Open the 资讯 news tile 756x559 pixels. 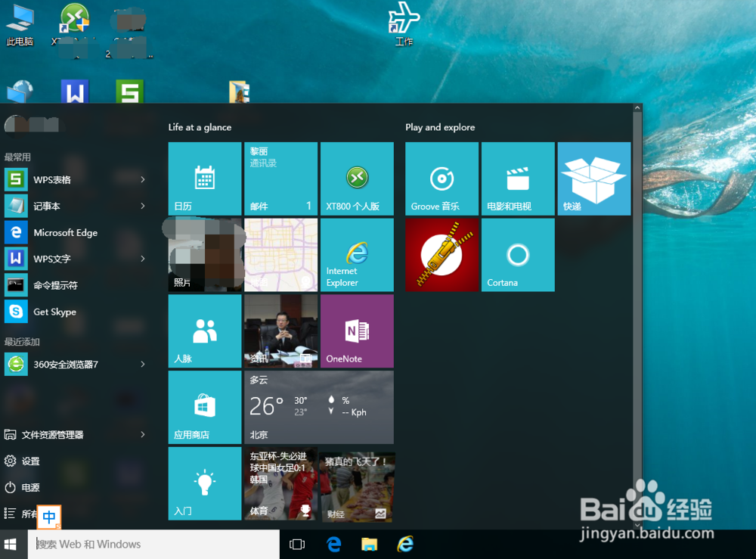pyautogui.click(x=280, y=331)
